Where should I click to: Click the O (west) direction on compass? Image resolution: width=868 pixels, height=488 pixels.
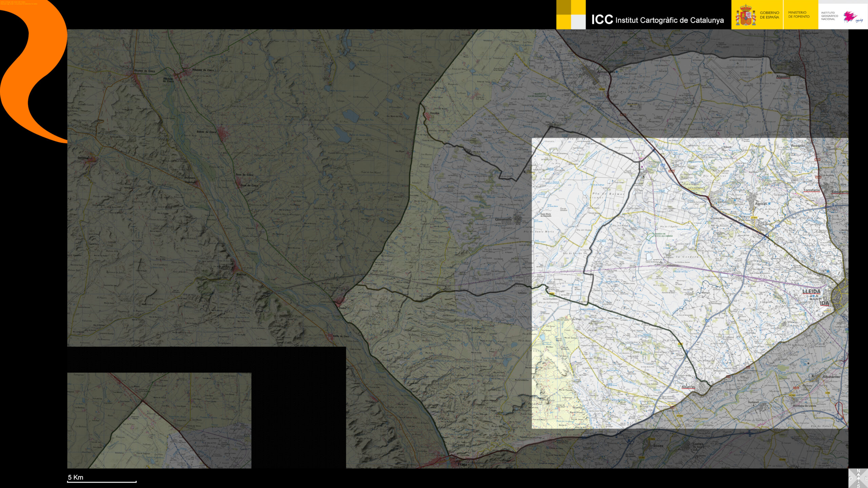(850, 478)
